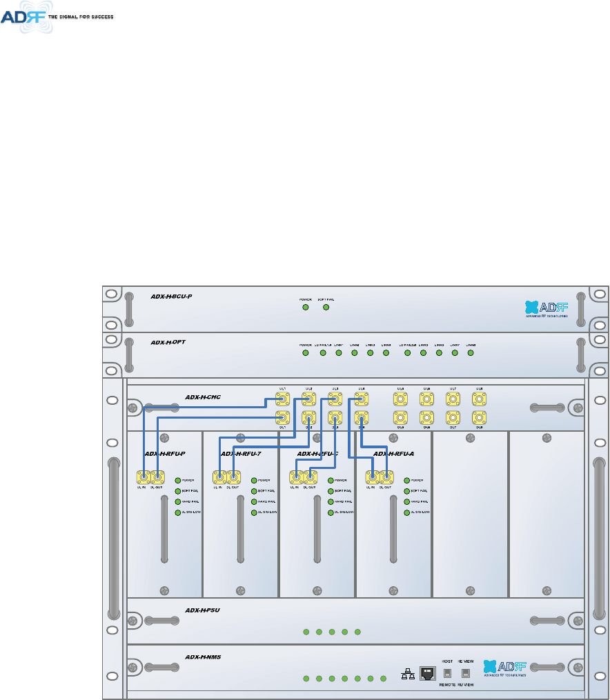
Task: Click the ADX-H-PSU module label
Action: (x=203, y=610)
